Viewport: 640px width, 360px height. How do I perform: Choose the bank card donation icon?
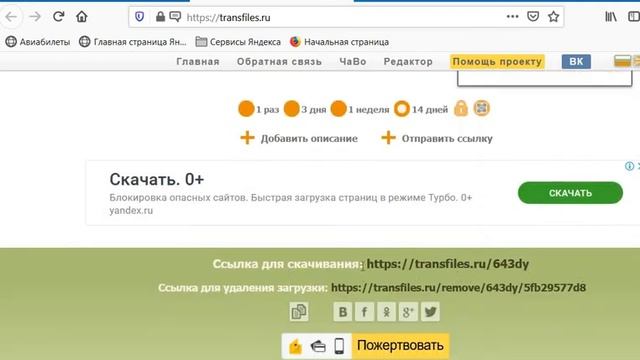(x=318, y=346)
